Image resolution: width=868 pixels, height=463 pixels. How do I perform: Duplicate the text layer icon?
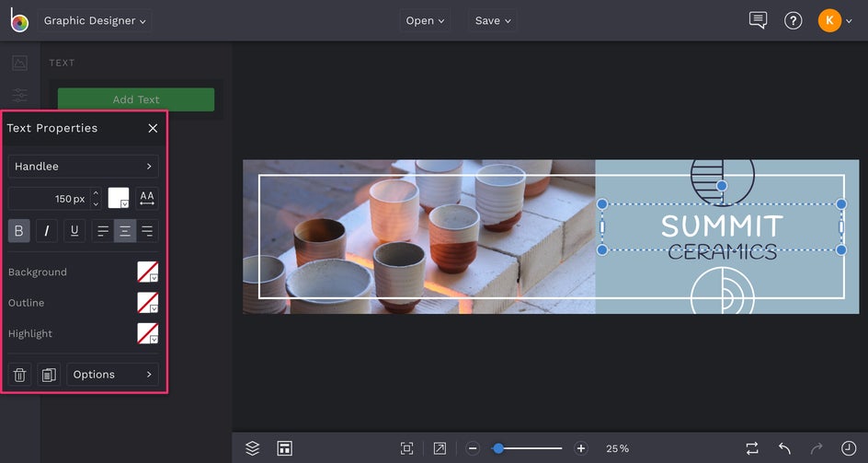point(48,375)
